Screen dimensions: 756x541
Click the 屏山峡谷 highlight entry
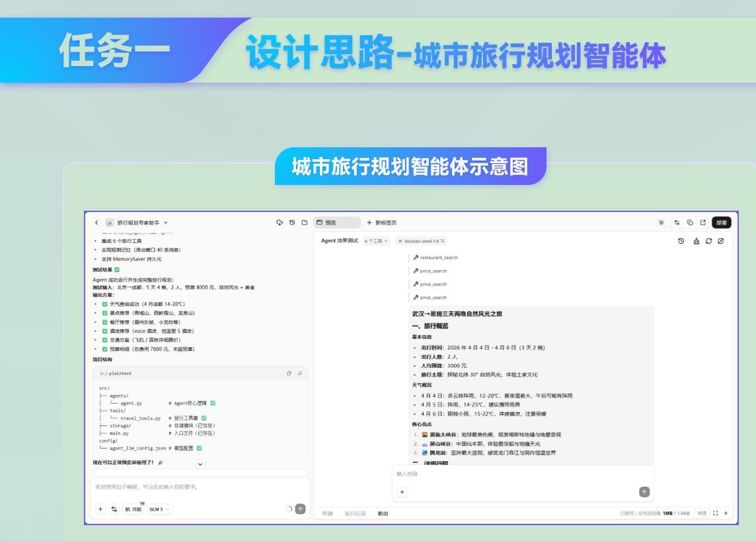click(480, 444)
